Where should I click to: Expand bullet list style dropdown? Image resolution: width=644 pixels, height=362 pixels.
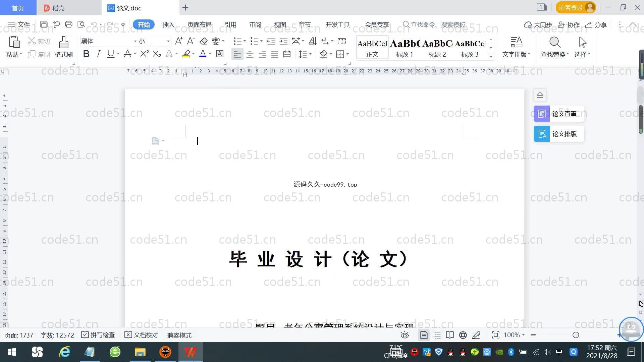[x=245, y=41]
